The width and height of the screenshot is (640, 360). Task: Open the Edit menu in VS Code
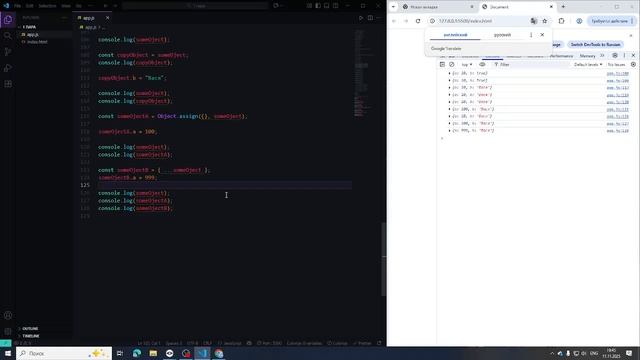[x=29, y=6]
